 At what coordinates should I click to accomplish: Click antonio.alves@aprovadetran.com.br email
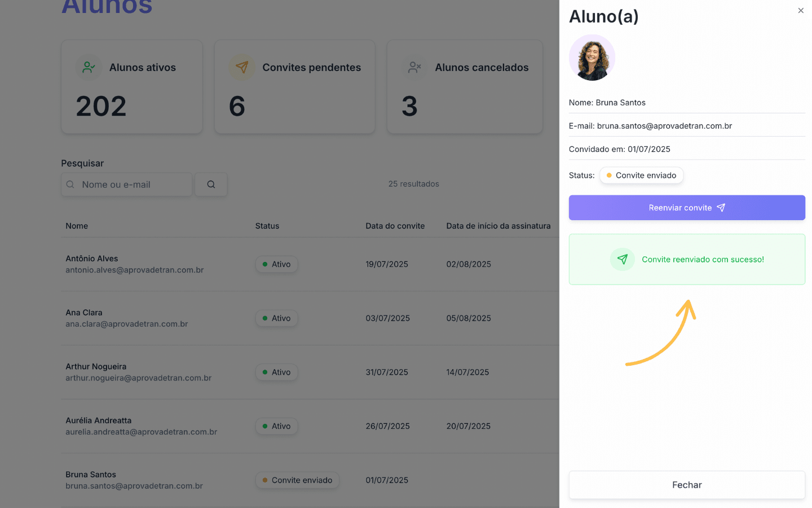tap(135, 270)
